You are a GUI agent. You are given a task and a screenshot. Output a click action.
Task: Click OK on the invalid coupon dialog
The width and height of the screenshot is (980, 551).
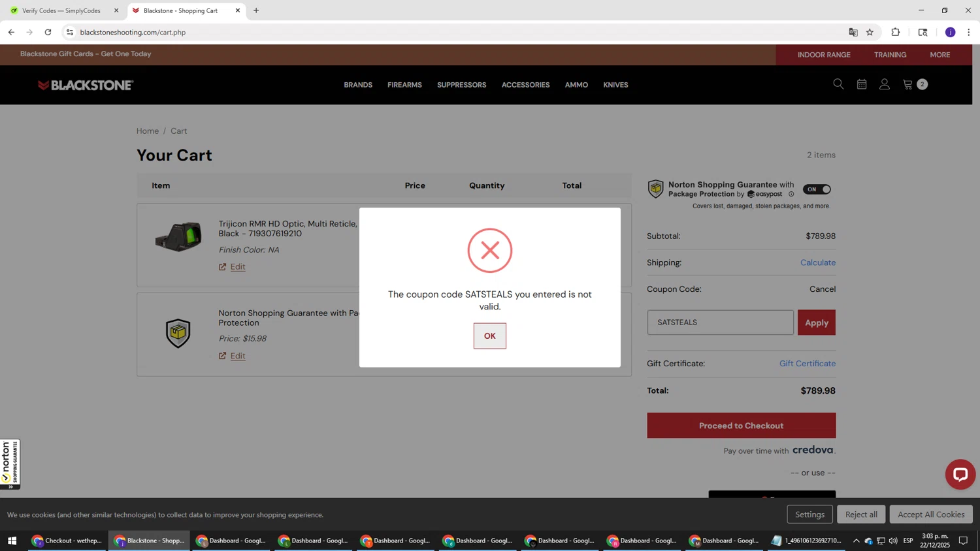pyautogui.click(x=489, y=336)
